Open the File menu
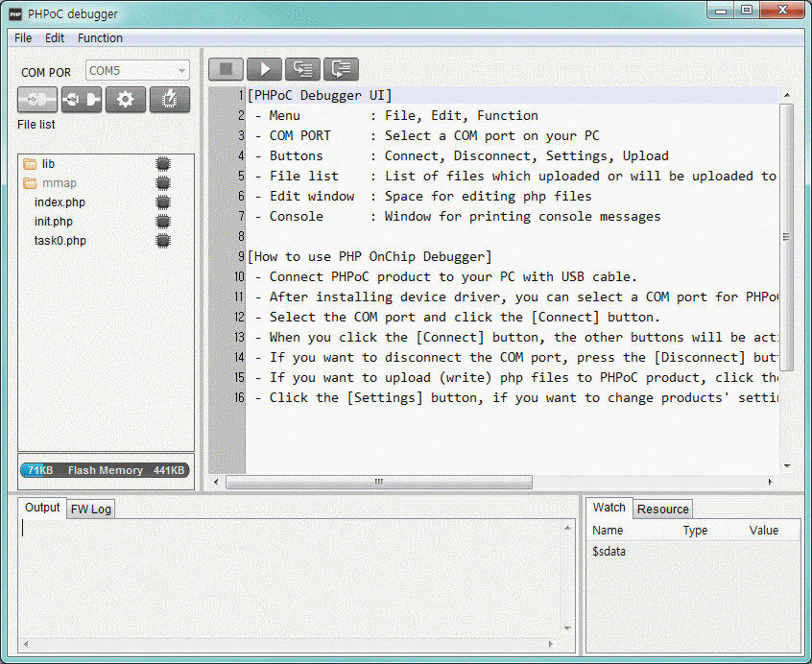Image resolution: width=812 pixels, height=664 pixels. point(23,37)
